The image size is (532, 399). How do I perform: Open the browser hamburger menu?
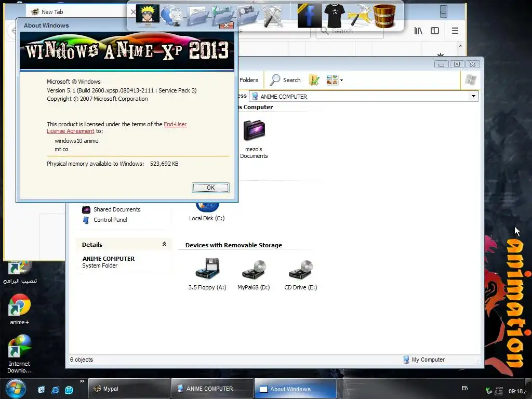click(x=455, y=31)
